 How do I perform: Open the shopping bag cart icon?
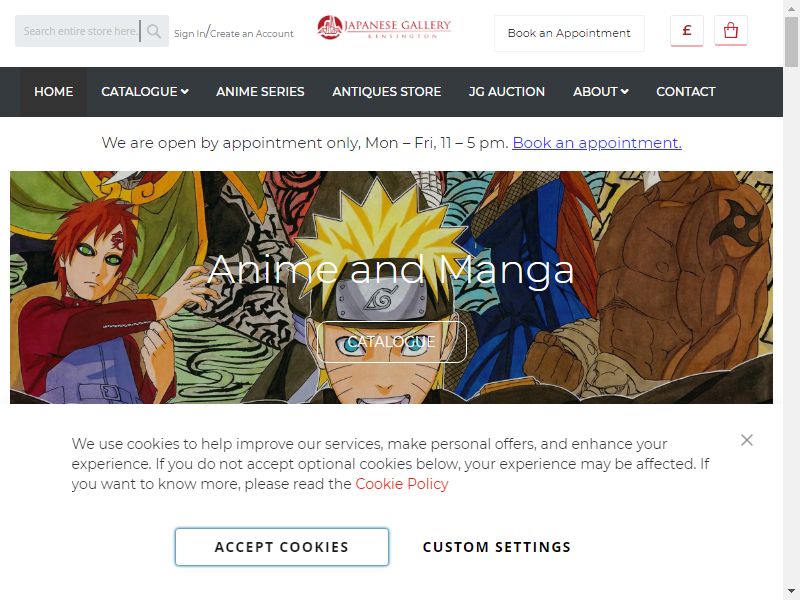[731, 31]
